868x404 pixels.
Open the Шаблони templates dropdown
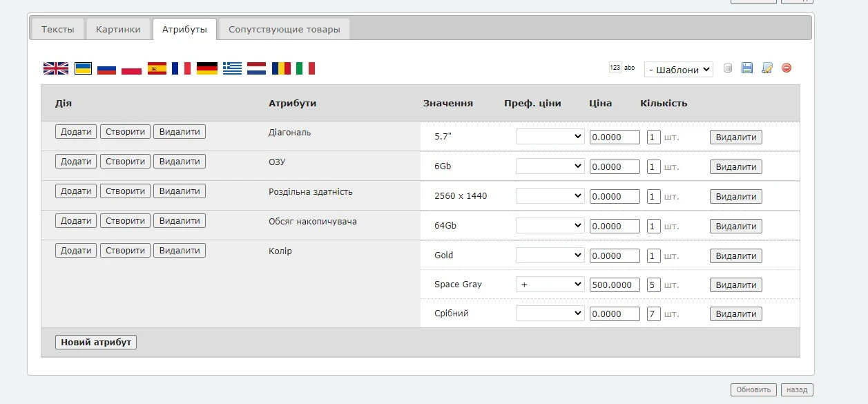coord(678,70)
